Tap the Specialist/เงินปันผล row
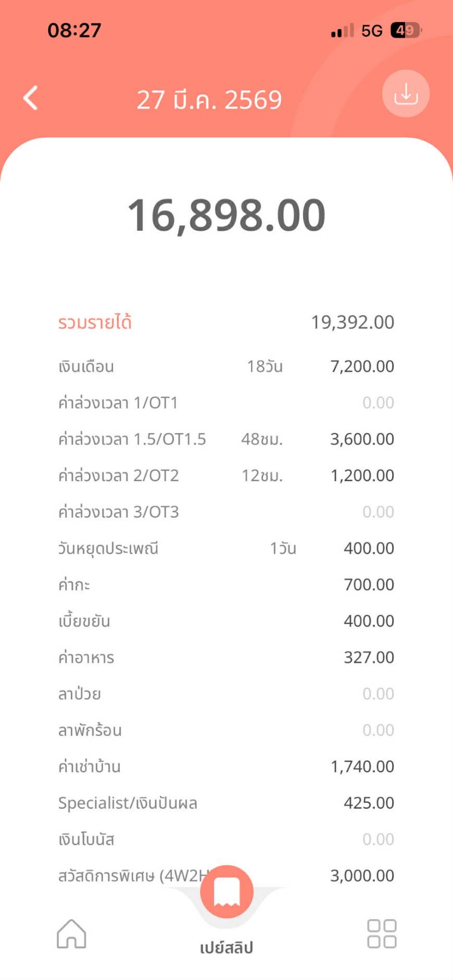The width and height of the screenshot is (453, 980). [226, 803]
